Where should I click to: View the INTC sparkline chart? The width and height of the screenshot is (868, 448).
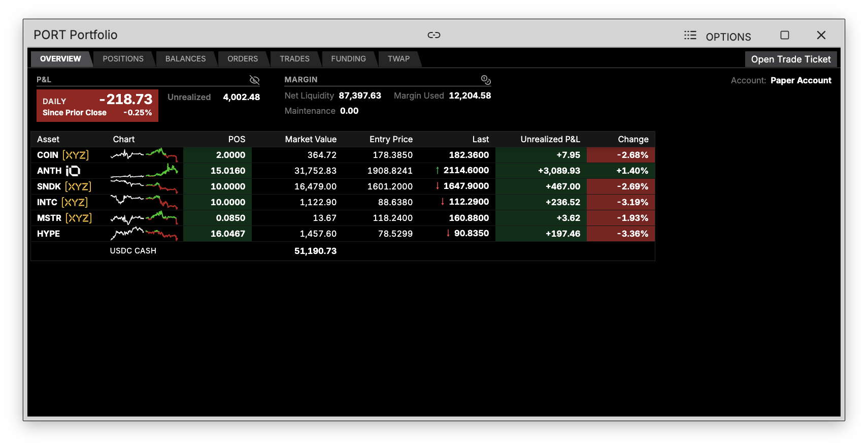(144, 202)
